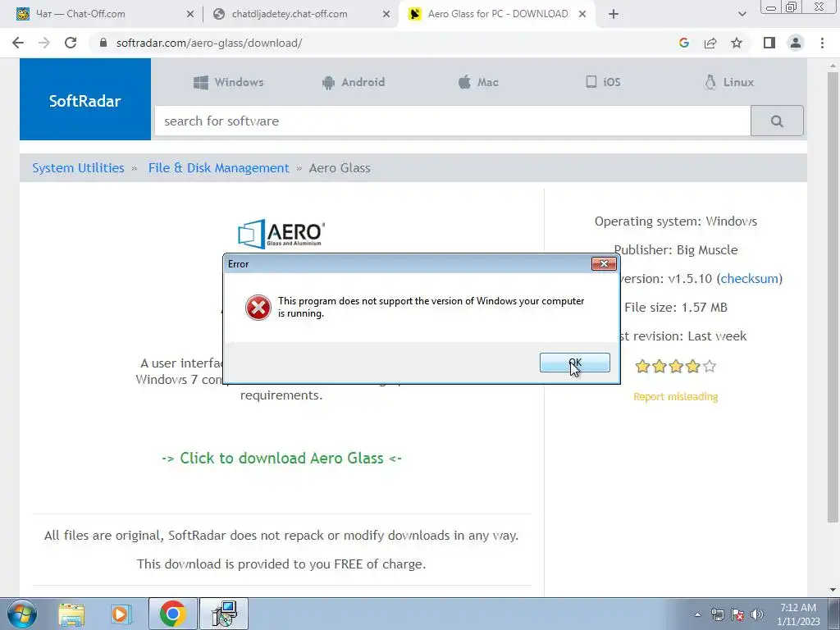Reload the current page
Viewport: 840px width, 630px height.
pyautogui.click(x=71, y=43)
